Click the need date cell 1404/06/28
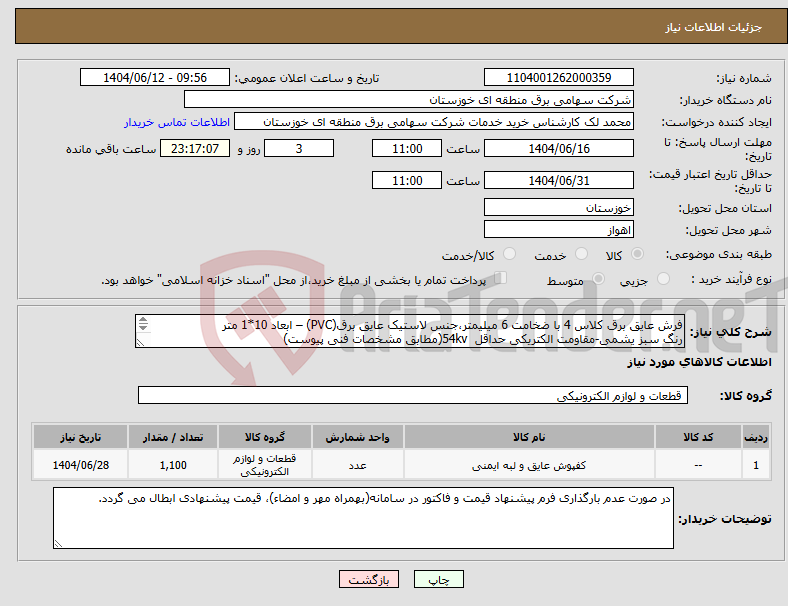The image size is (788, 606). pyautogui.click(x=80, y=465)
